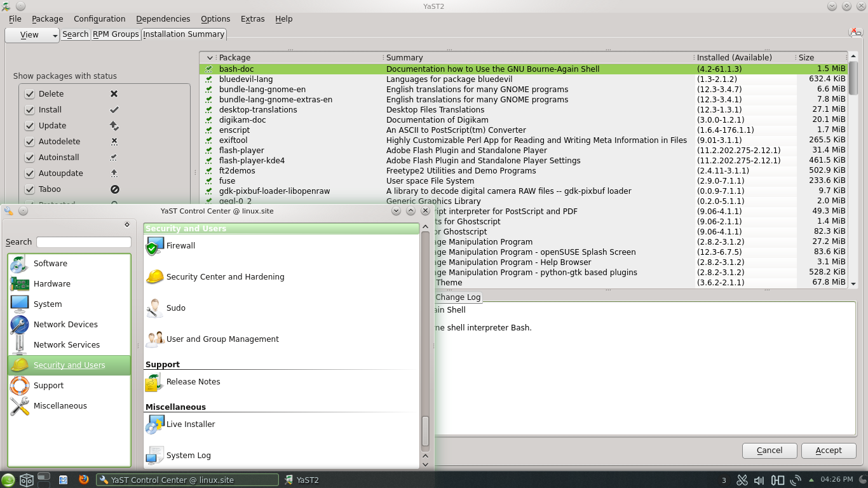Image resolution: width=868 pixels, height=488 pixels.
Task: Open the Configuration menu
Action: [x=100, y=19]
